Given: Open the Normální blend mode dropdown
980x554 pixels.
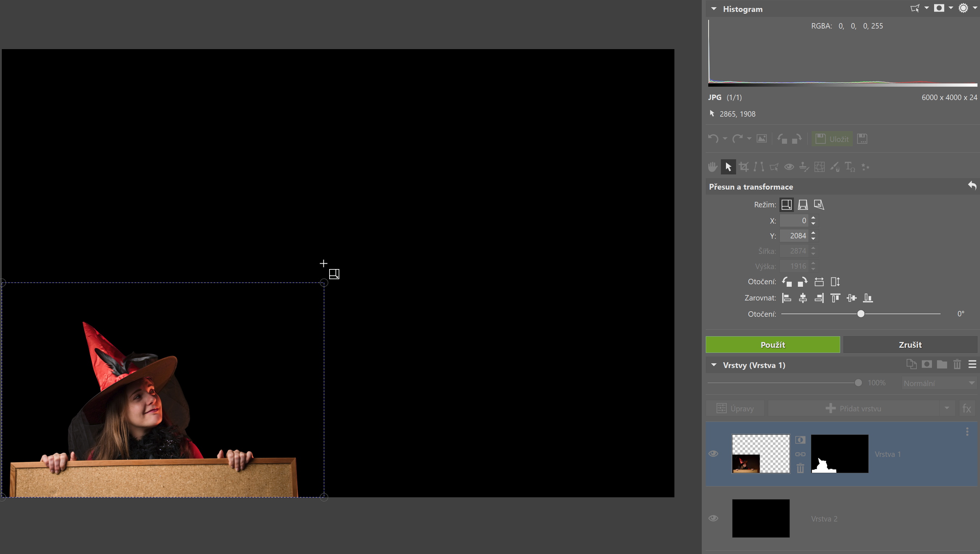Looking at the screenshot, I should [939, 383].
